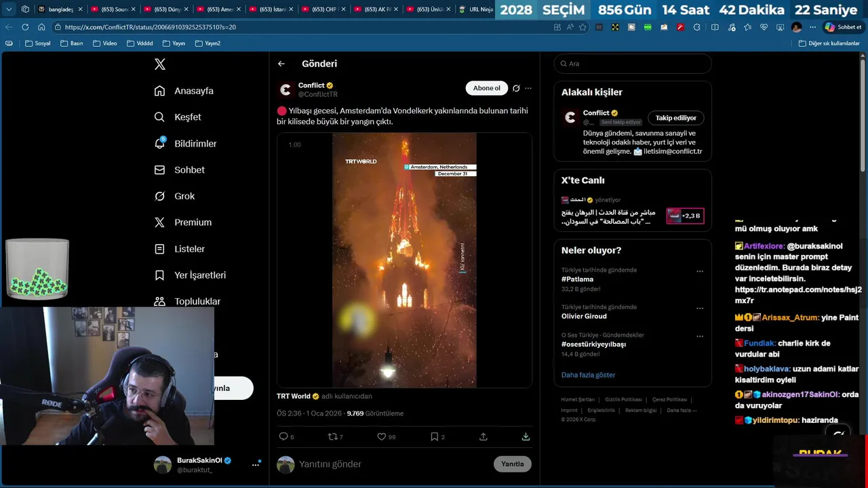Viewport: 868px width, 488px height.
Task: Switch to the (653) CHP tab
Action: click(x=324, y=9)
